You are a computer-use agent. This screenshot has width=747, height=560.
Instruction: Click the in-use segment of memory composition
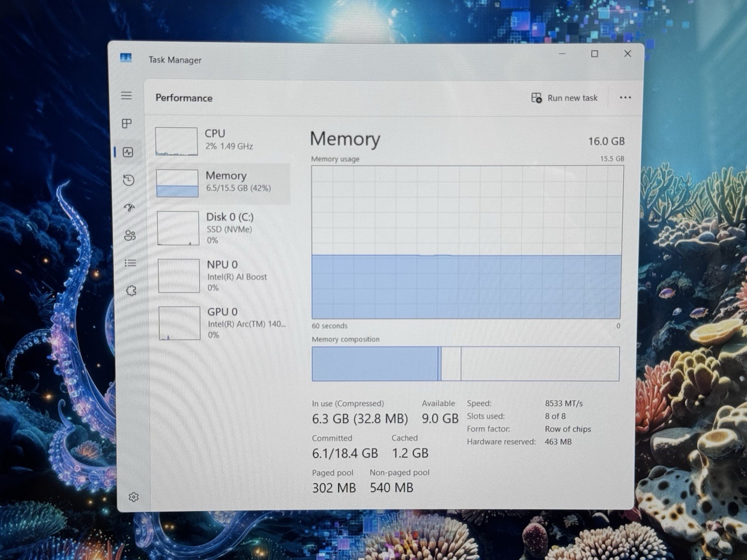375,364
